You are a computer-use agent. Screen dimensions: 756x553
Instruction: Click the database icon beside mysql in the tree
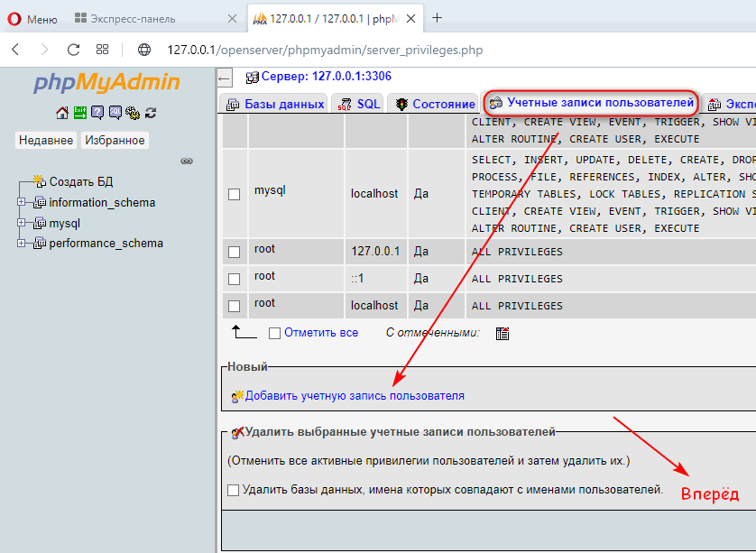[40, 223]
